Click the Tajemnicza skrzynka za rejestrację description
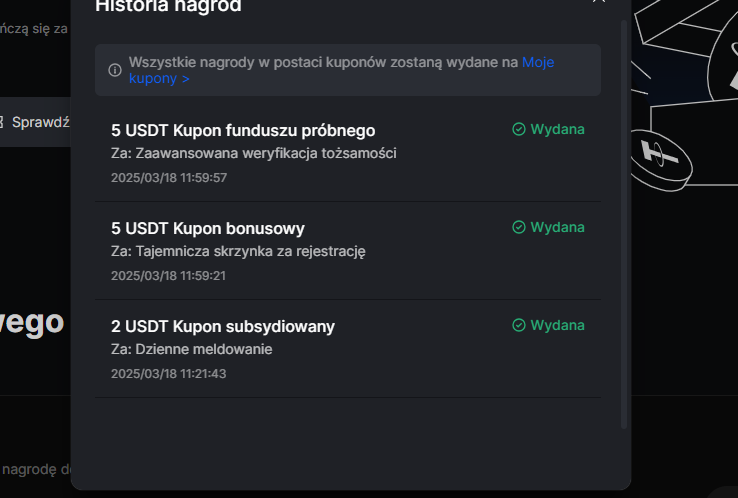The height and width of the screenshot is (498, 738). (x=238, y=251)
